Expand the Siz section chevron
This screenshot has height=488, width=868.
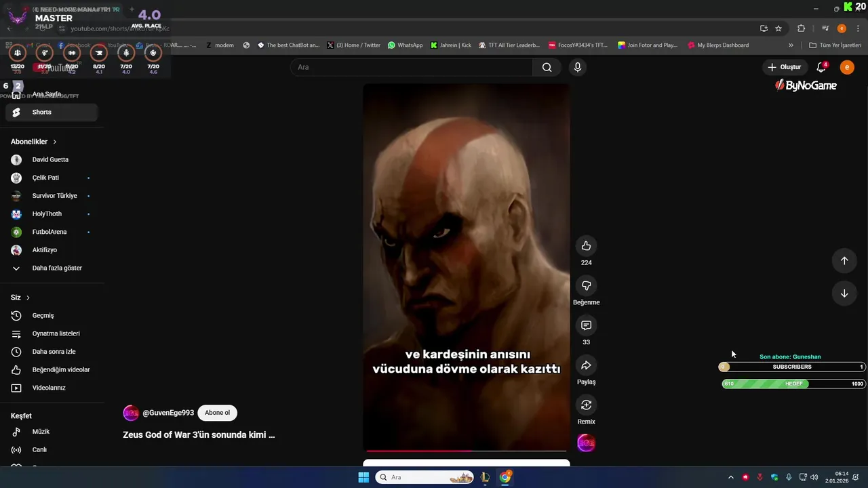(x=28, y=298)
